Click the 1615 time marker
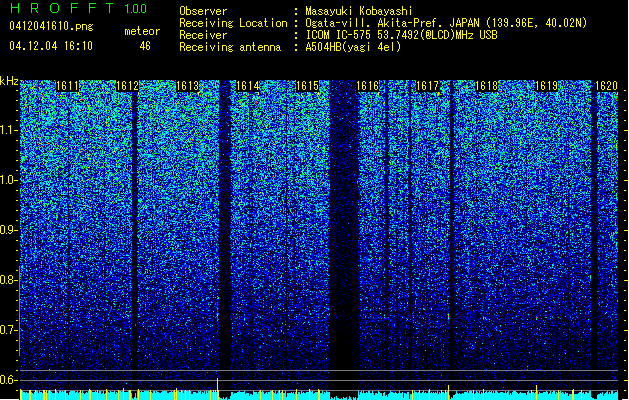The height and width of the screenshot is (400, 629). [x=307, y=86]
